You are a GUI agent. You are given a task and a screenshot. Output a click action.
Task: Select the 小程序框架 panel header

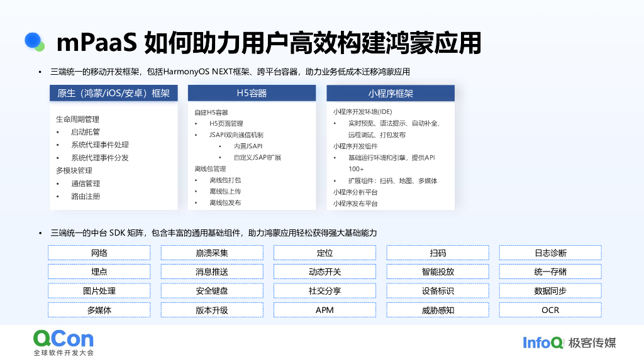[x=390, y=92]
